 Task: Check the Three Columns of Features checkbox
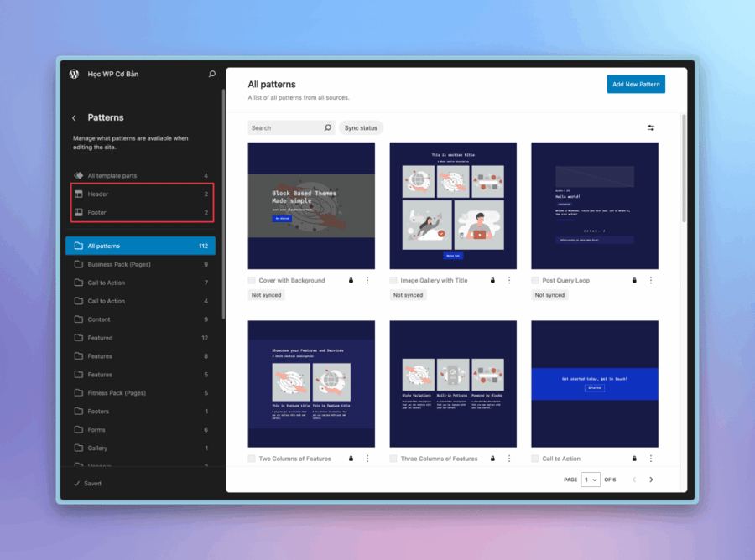pos(393,459)
